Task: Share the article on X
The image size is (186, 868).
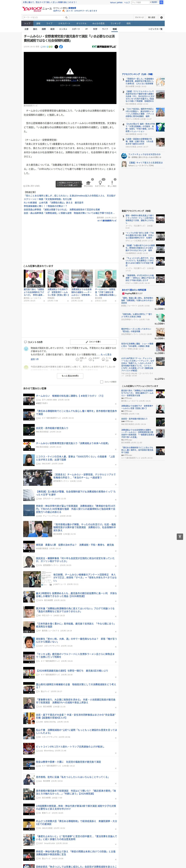Action: (x=56, y=47)
